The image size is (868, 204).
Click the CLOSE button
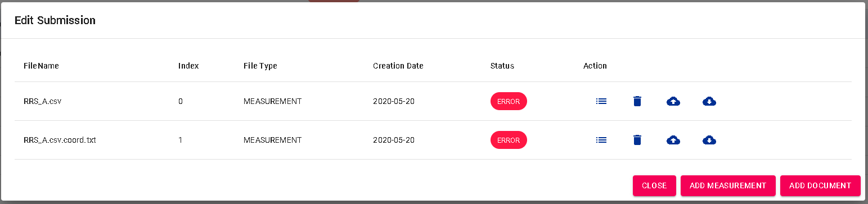(654, 185)
